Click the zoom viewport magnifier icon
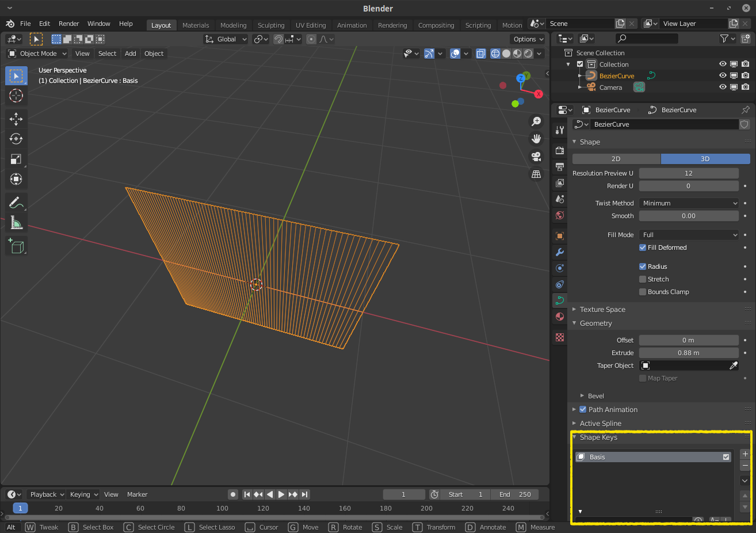 536,121
